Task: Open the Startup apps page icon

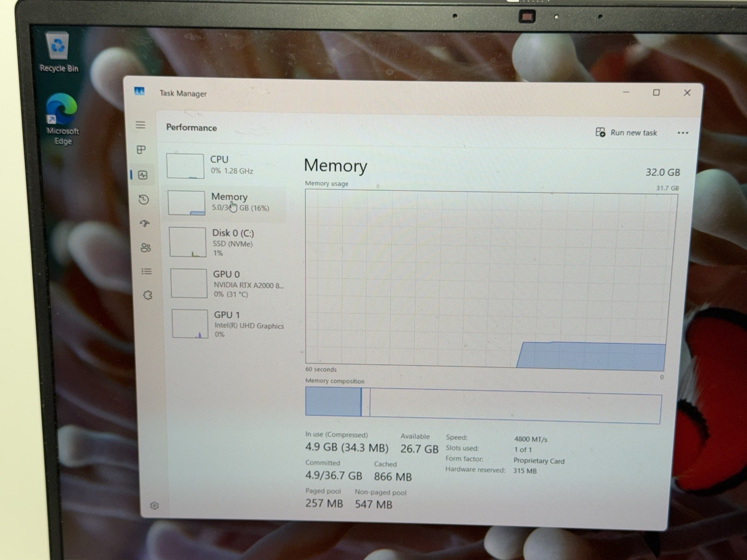Action: tap(145, 224)
